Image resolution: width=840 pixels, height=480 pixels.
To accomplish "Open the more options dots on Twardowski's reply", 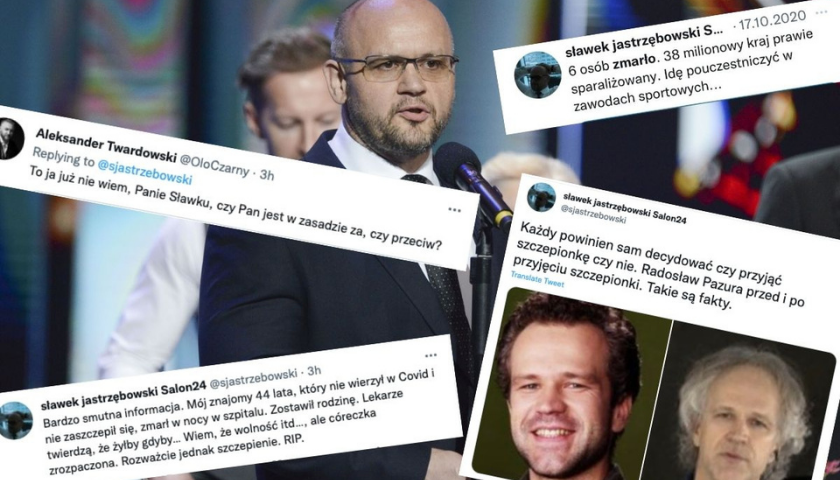I will pyautogui.click(x=454, y=210).
